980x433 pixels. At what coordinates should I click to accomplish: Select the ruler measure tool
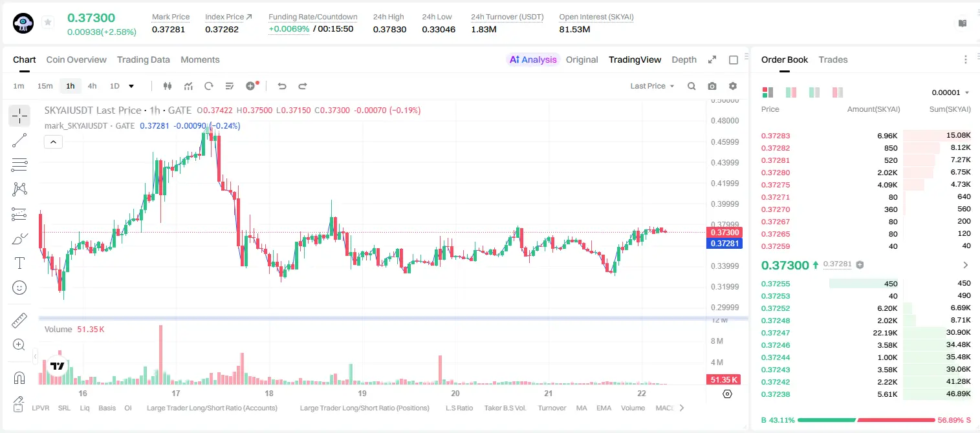tap(19, 321)
